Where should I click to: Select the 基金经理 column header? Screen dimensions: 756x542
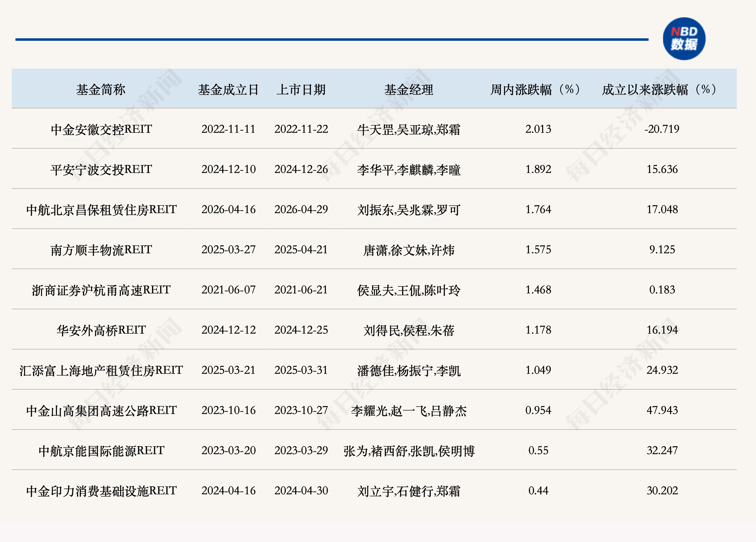409,89
